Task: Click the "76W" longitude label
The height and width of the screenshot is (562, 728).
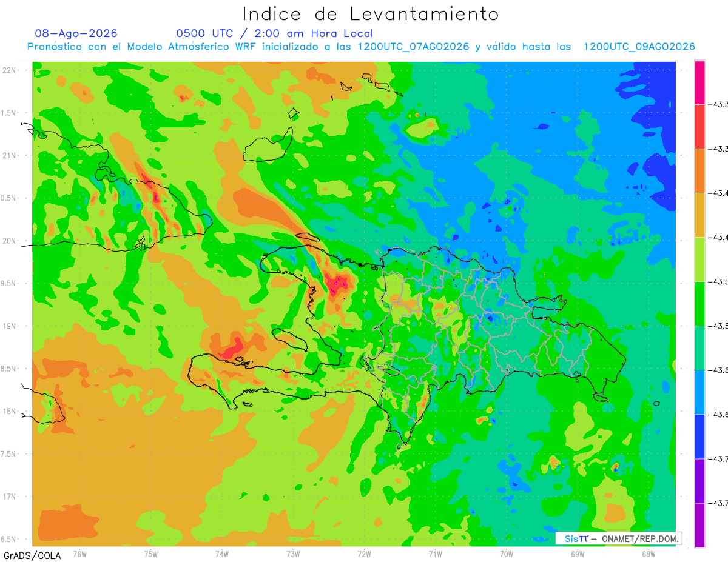Action: coord(79,553)
